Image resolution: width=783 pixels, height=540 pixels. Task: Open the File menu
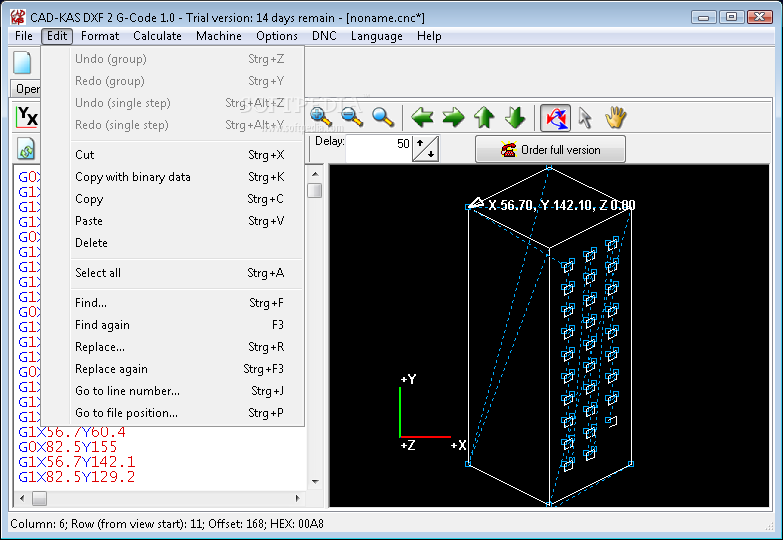(x=23, y=36)
